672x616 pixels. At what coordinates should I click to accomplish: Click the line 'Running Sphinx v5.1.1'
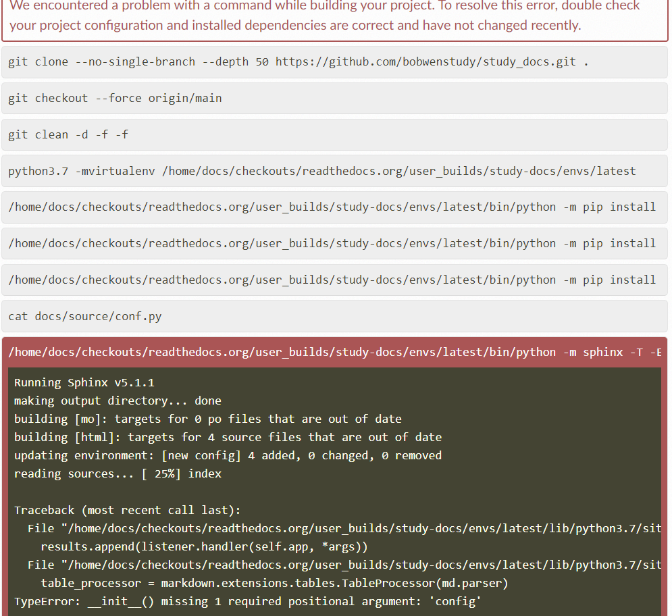pyautogui.click(x=84, y=383)
